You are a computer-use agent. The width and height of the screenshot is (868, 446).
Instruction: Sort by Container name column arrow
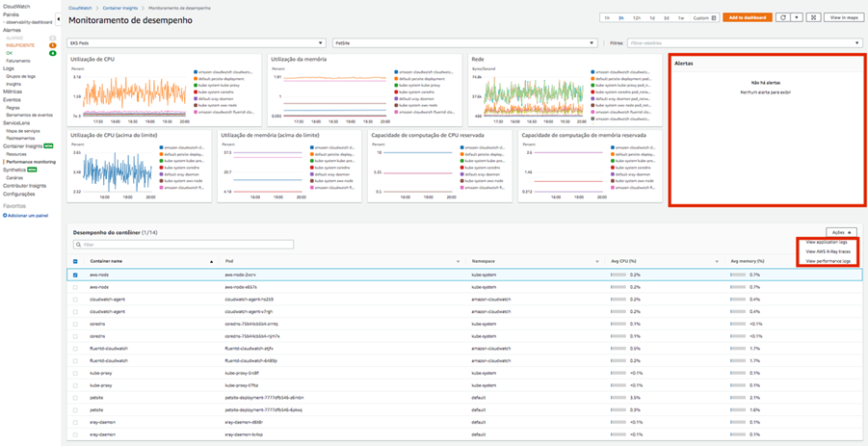(x=211, y=261)
